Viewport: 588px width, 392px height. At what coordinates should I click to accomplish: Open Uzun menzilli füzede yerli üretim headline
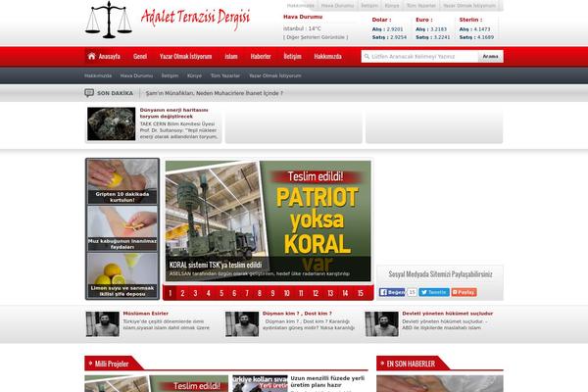(327, 381)
